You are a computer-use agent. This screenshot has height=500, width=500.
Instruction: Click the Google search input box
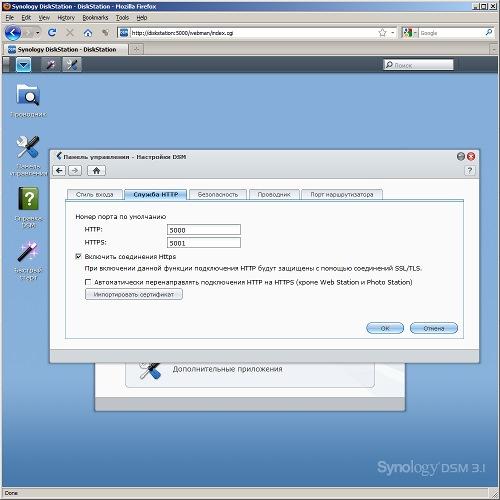(451, 33)
